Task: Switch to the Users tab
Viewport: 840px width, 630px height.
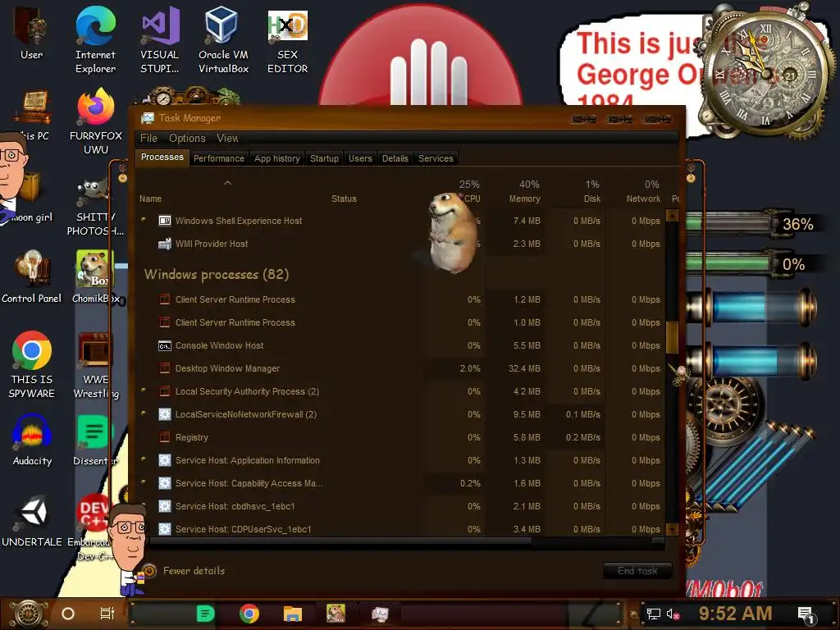Action: click(360, 158)
